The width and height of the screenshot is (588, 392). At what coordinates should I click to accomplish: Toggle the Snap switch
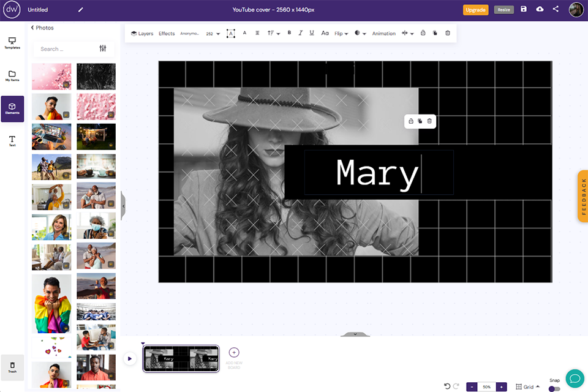pos(554,388)
